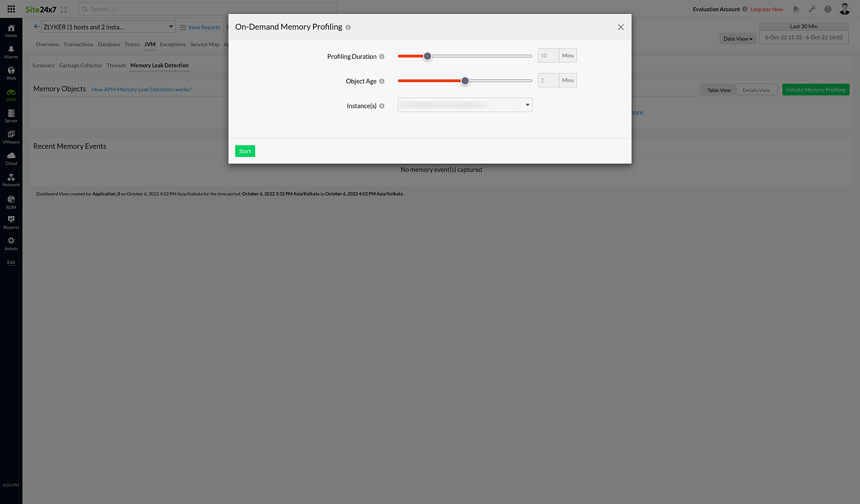860x504 pixels.
Task: Expand the Instance(s) dropdown
Action: coord(527,105)
